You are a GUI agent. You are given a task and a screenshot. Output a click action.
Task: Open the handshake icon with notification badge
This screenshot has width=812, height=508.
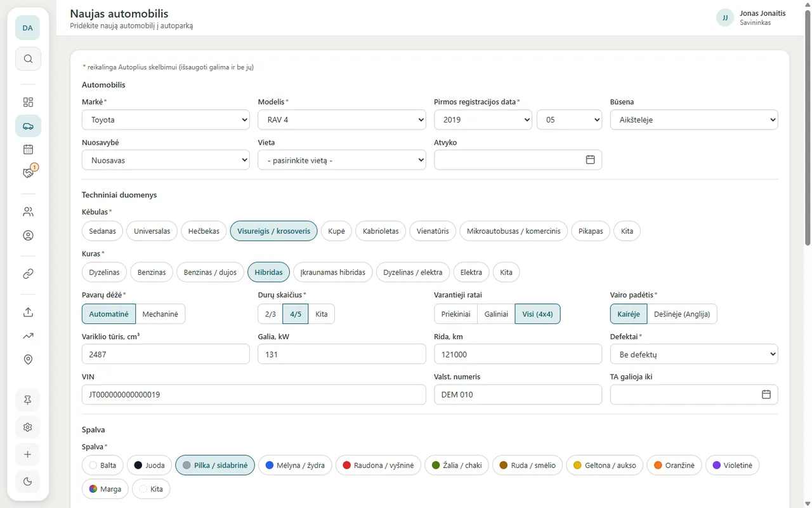tap(28, 173)
